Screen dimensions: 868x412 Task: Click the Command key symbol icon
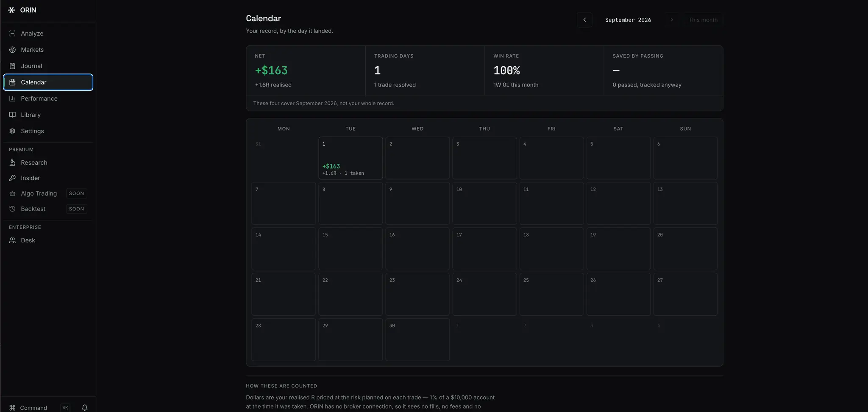[12, 408]
